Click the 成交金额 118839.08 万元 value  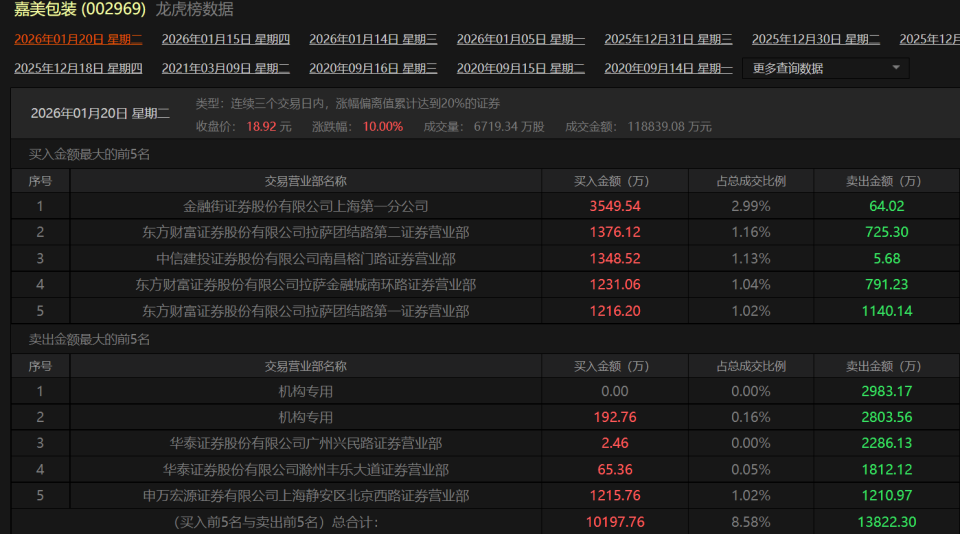coord(669,127)
